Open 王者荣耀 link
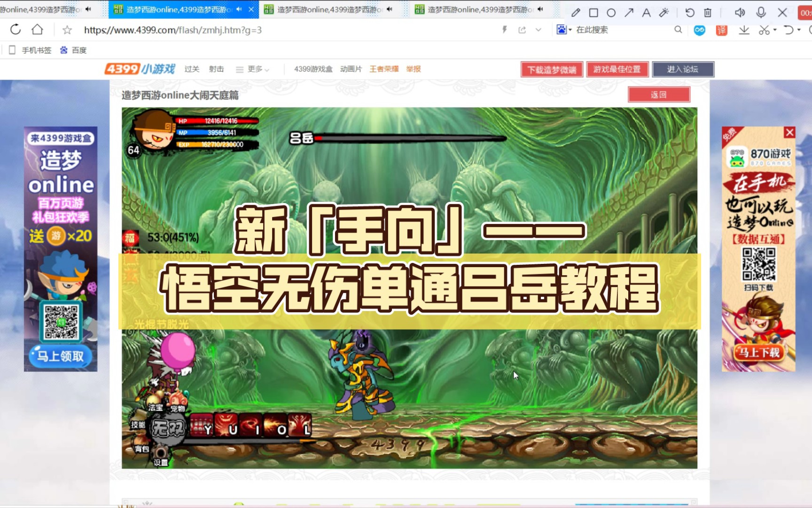The image size is (812, 508). (x=384, y=69)
